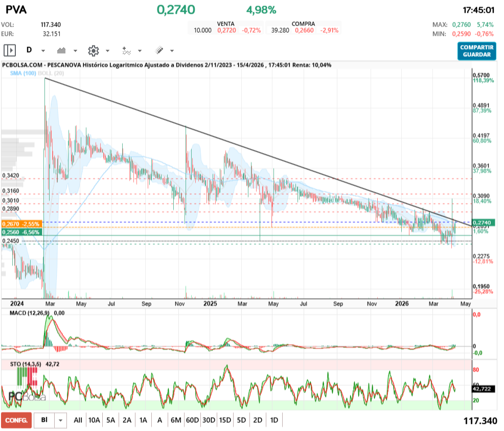The height and width of the screenshot is (431, 504).
Task: Select the drawing pencil tool icon
Action: (x=159, y=50)
